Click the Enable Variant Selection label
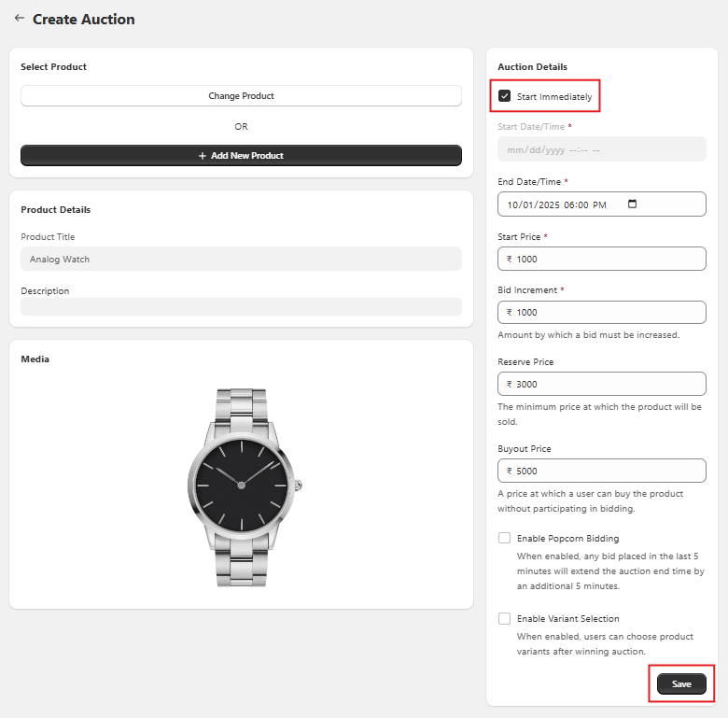This screenshot has width=728, height=718. click(x=567, y=619)
